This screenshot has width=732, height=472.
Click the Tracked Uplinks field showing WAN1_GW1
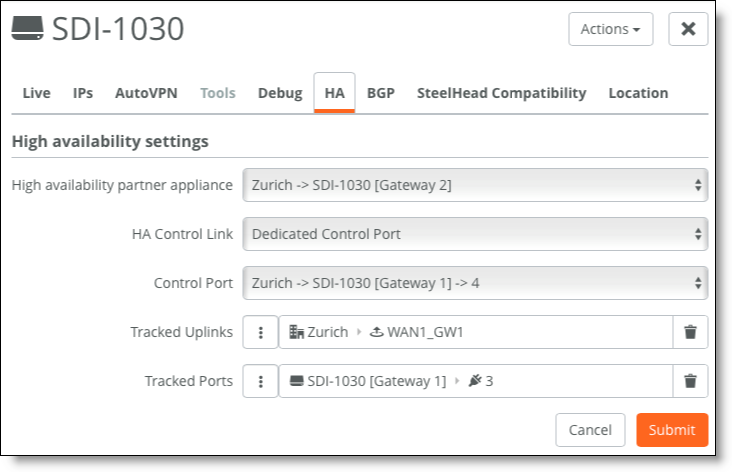(476, 332)
